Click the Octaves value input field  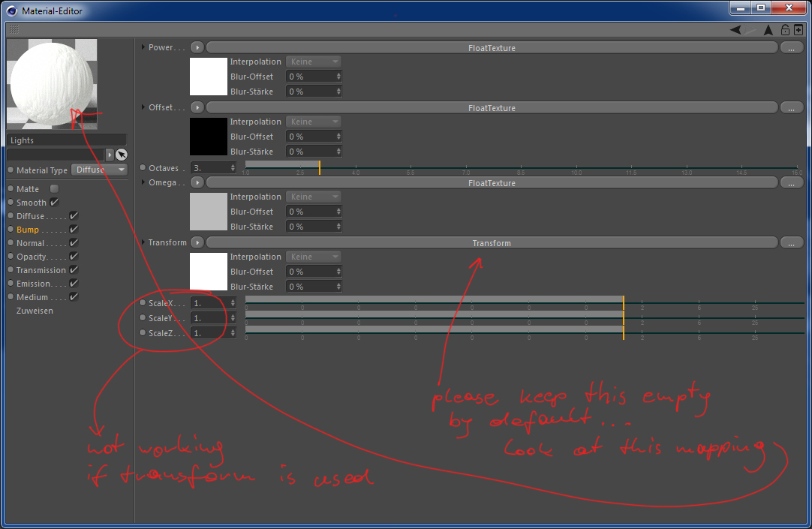tap(213, 168)
